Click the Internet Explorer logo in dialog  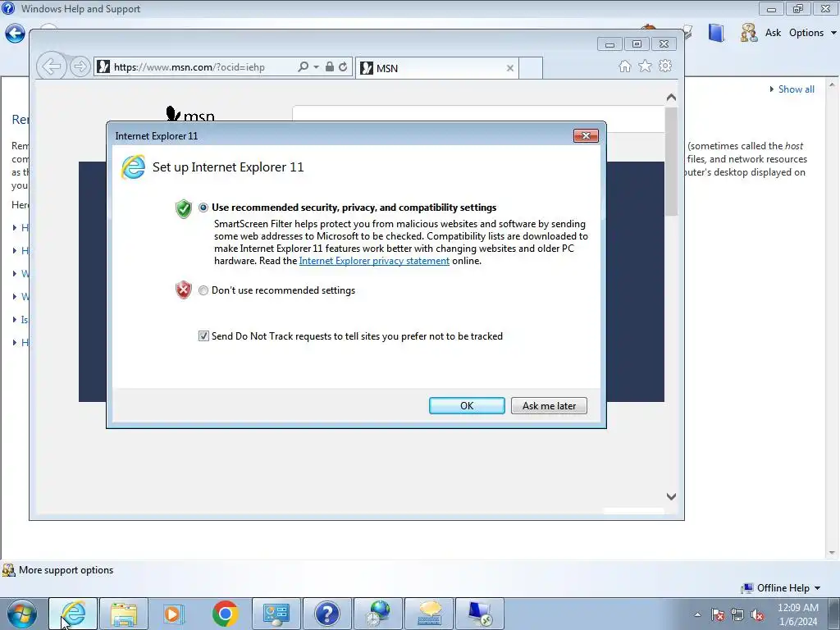(133, 167)
